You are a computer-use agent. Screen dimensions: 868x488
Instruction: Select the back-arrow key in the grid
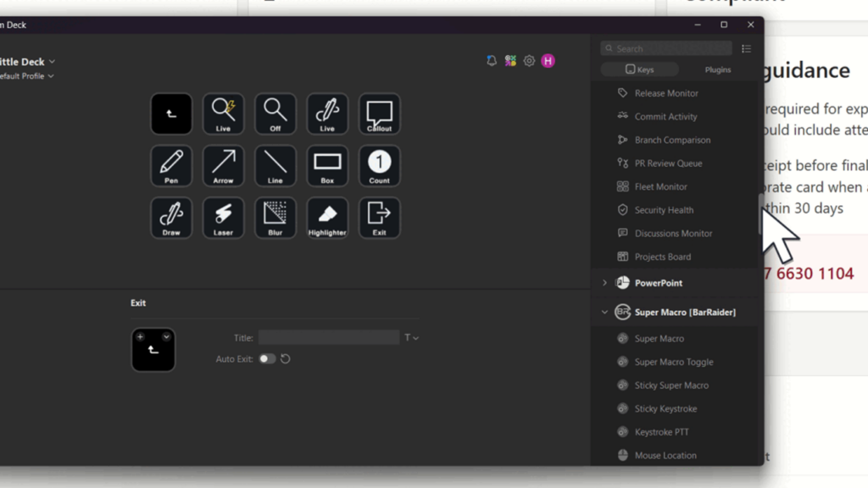(171, 114)
